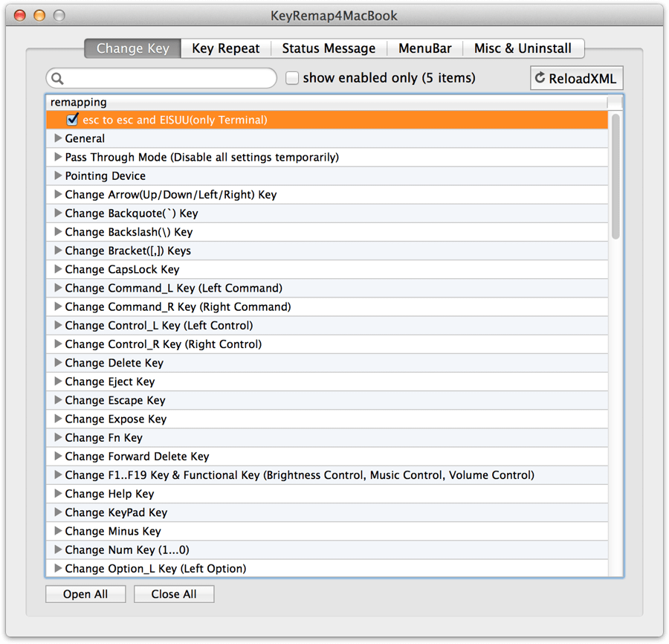Select Change Control_R Key row
This screenshot has width=669, height=644.
(327, 344)
